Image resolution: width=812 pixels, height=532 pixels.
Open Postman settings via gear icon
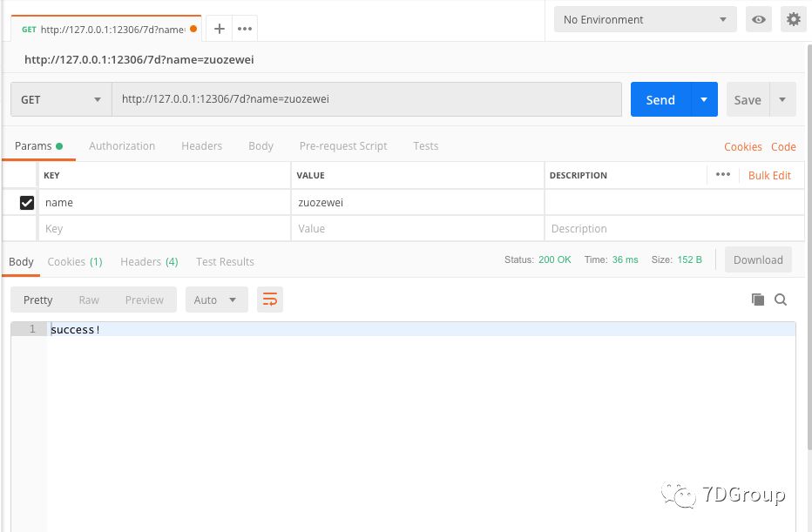click(x=793, y=18)
